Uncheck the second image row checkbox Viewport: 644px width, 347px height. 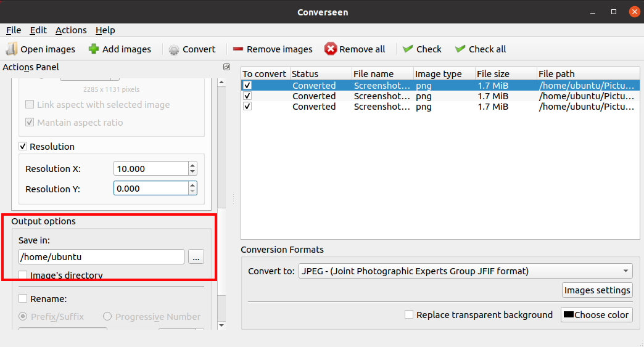click(247, 96)
